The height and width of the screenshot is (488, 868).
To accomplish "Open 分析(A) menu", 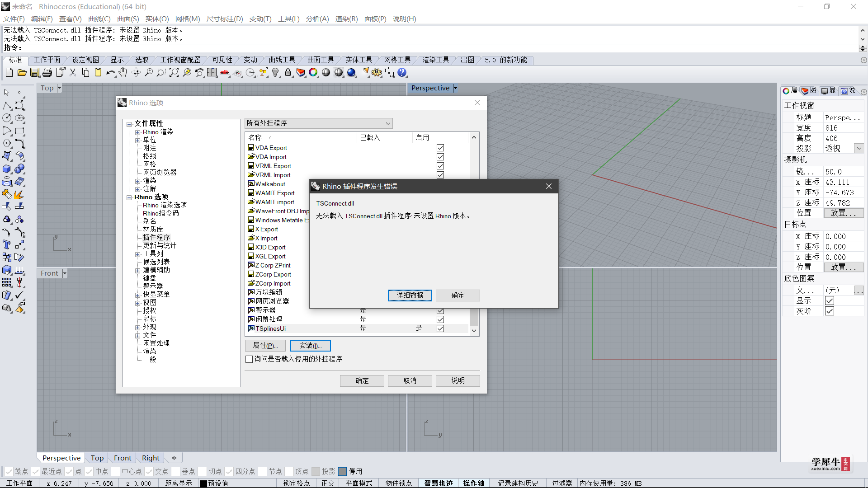I will click(317, 19).
